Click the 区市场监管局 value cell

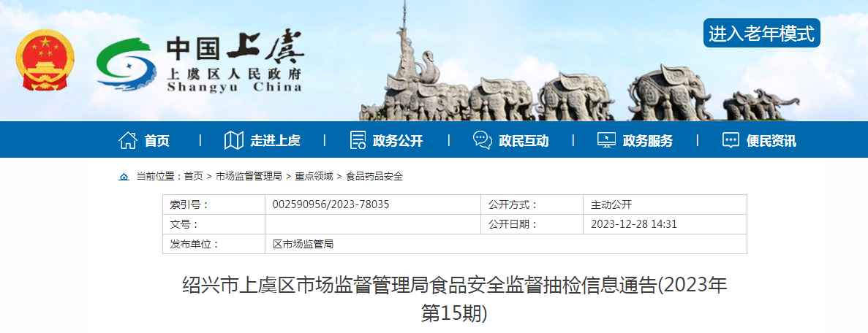[506, 244]
